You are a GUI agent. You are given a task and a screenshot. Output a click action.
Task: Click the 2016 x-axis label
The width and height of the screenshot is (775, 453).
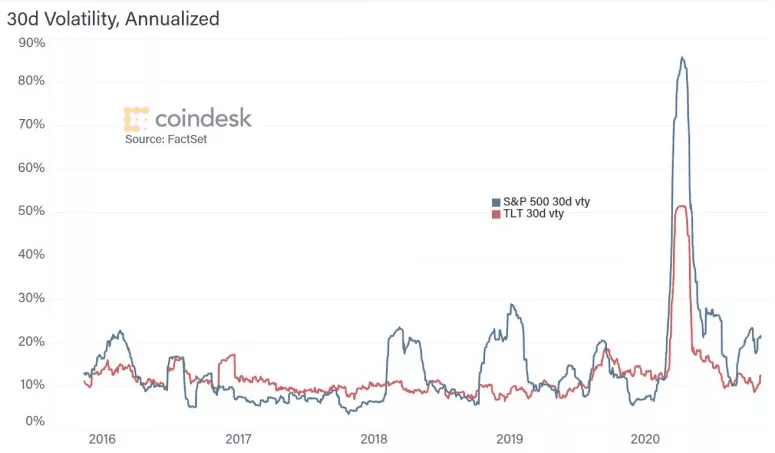click(102, 439)
